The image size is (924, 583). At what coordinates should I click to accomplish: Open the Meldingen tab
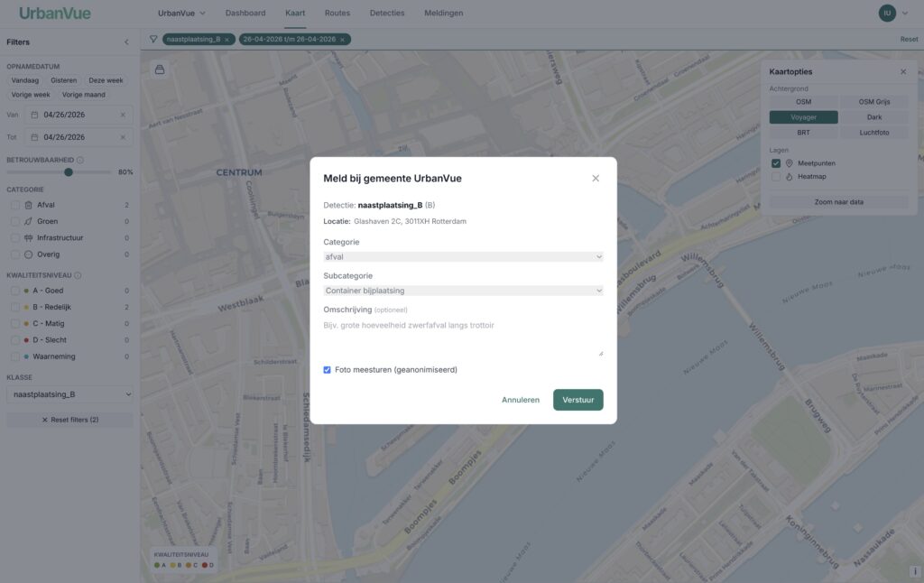tap(444, 13)
